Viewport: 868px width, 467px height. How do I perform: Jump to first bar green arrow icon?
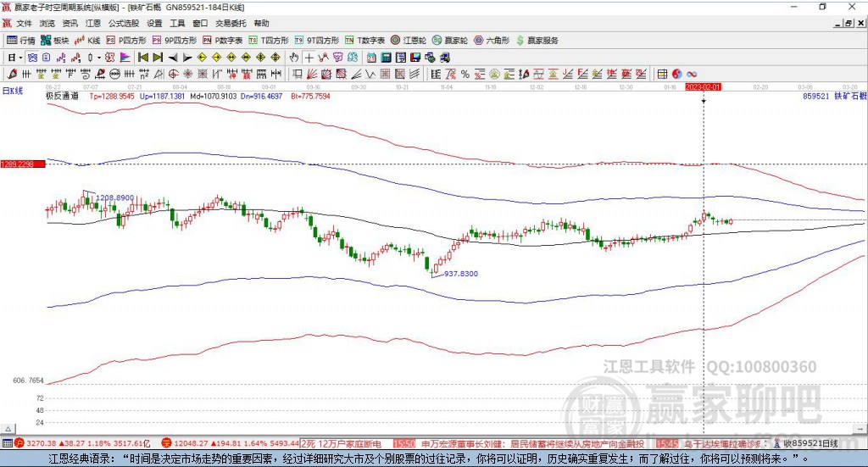point(142,58)
